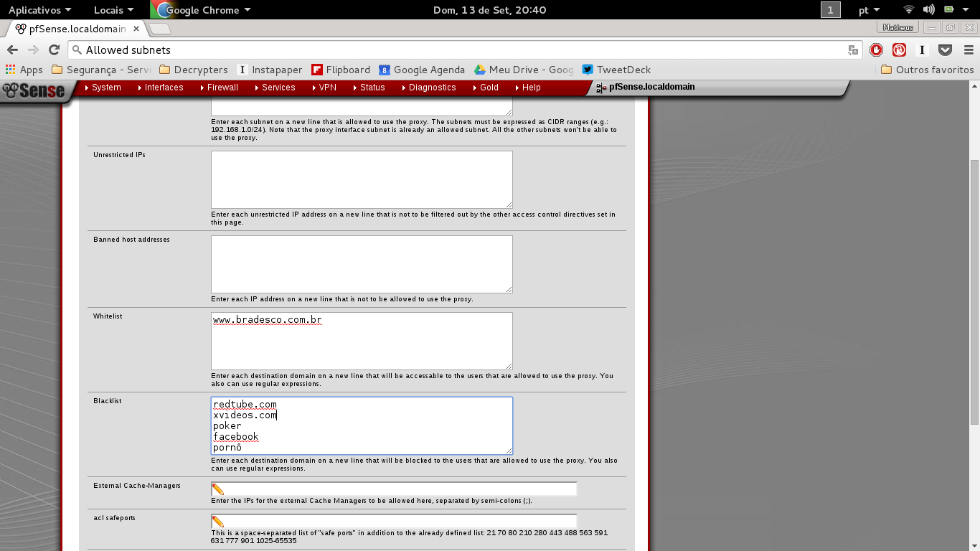Image resolution: width=980 pixels, height=551 pixels.
Task: Click inside the Whitelist text area
Action: 362,341
